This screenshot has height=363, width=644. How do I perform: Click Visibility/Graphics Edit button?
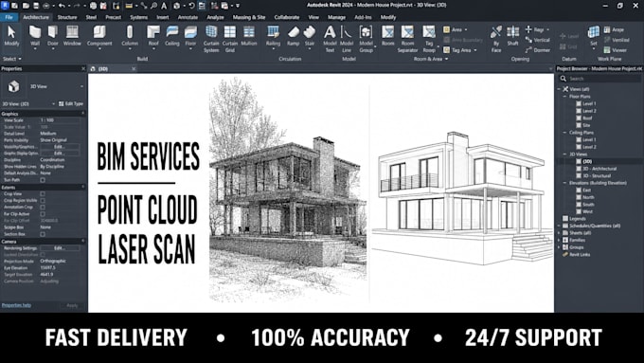click(x=60, y=147)
